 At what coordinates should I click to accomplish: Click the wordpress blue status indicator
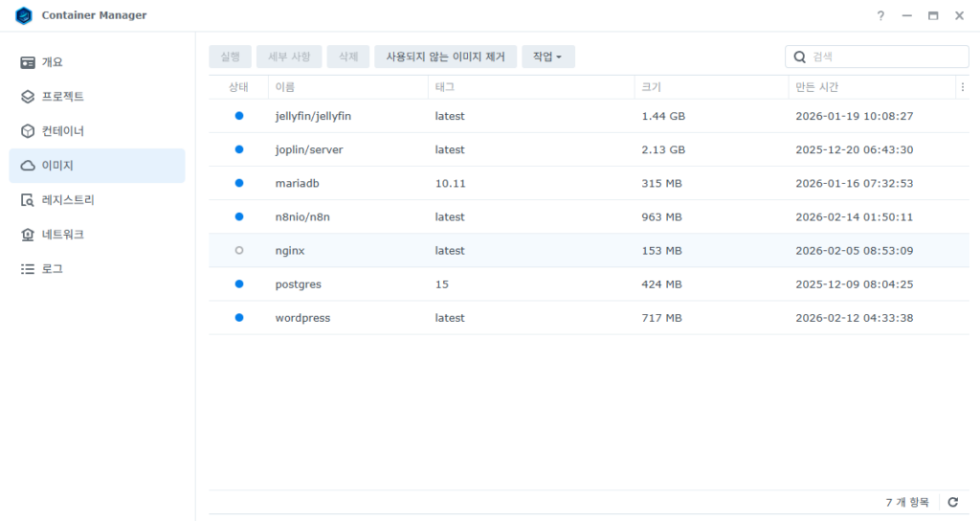tap(238, 318)
